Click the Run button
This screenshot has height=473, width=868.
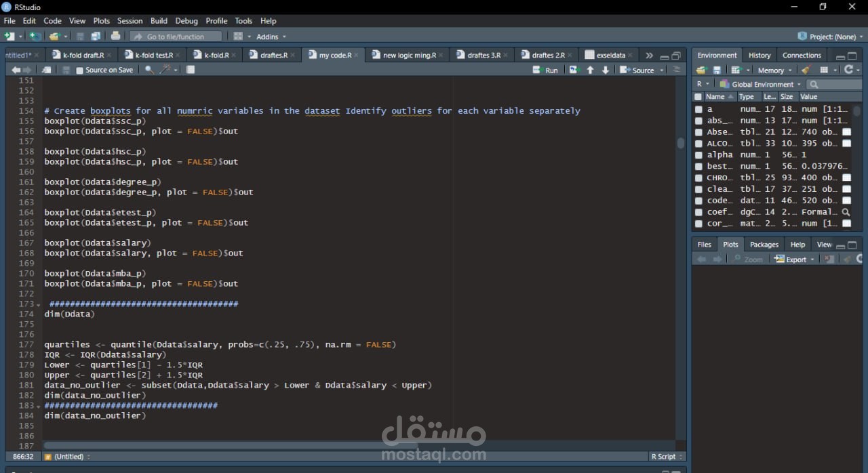(546, 70)
